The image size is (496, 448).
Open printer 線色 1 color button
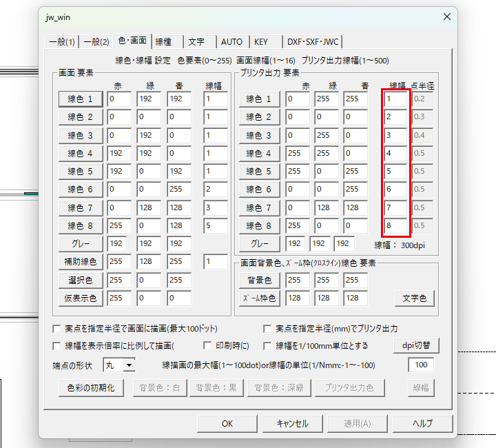point(260,99)
